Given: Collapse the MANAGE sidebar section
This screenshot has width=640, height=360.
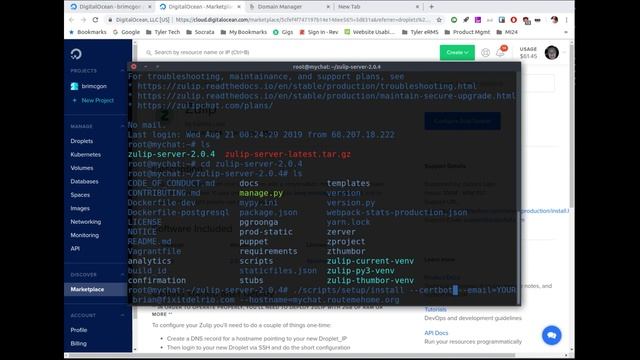Looking at the screenshot, I should [122, 126].
